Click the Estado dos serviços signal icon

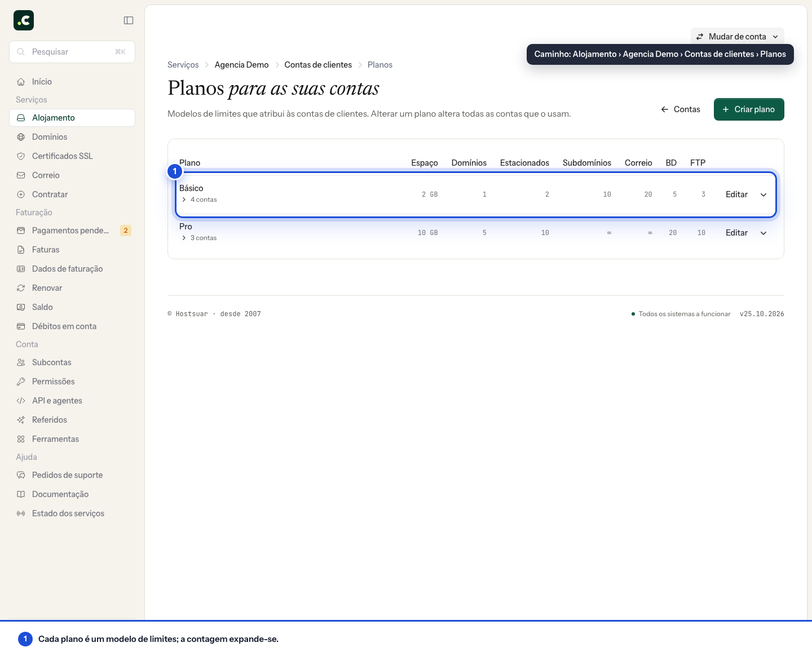tap(21, 513)
